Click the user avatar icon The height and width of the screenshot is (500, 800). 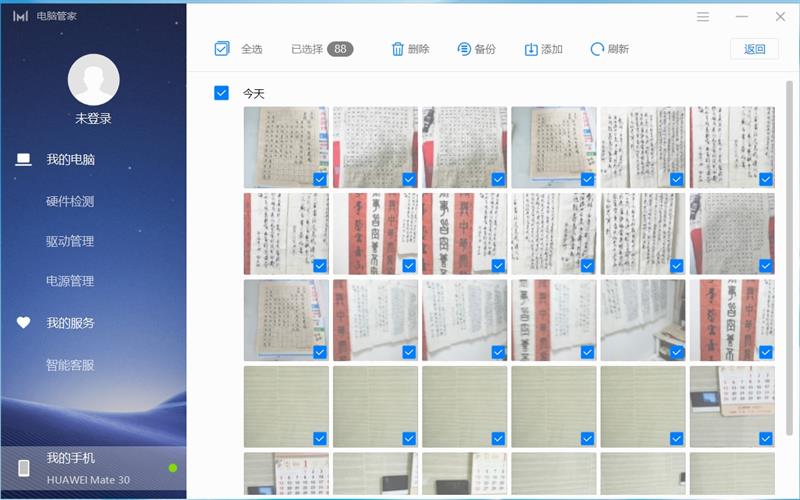coord(93,80)
